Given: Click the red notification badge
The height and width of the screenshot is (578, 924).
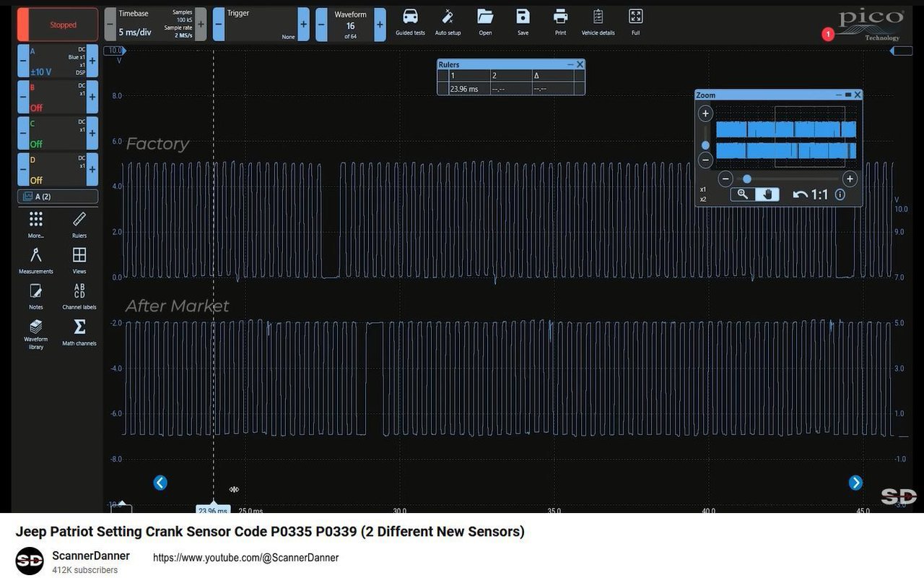Looking at the screenshot, I should tap(828, 34).
